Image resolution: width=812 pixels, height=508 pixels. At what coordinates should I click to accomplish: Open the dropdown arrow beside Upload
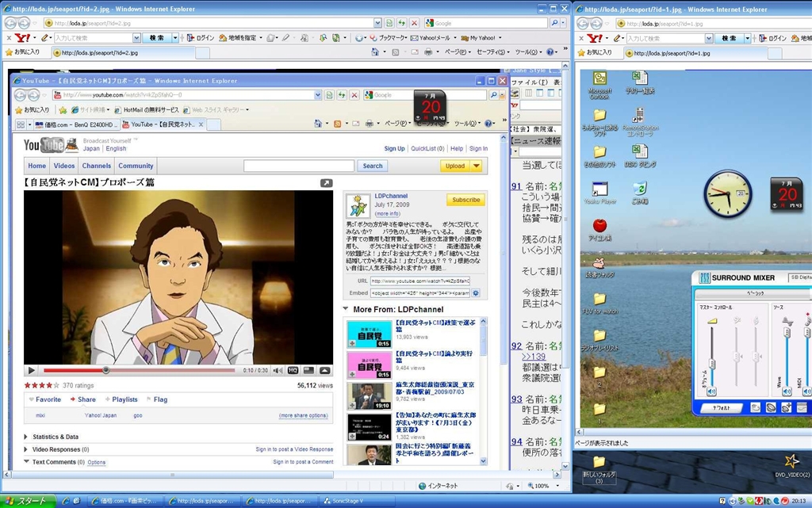click(476, 166)
